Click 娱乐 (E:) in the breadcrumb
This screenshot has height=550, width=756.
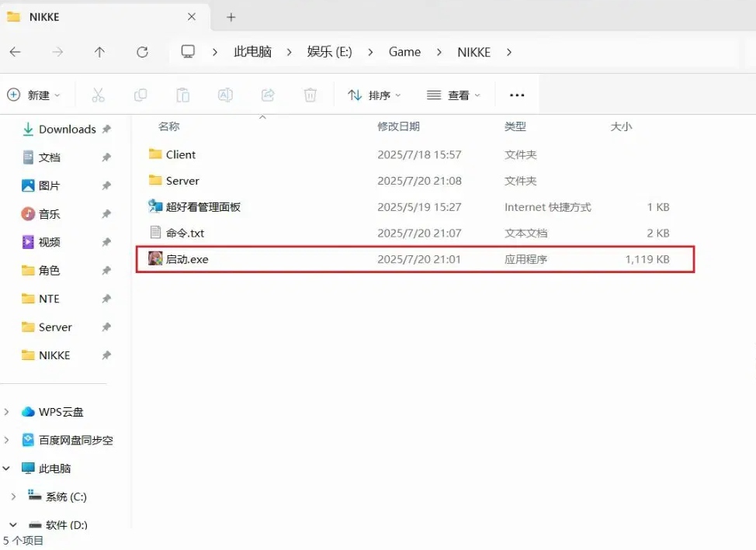329,51
